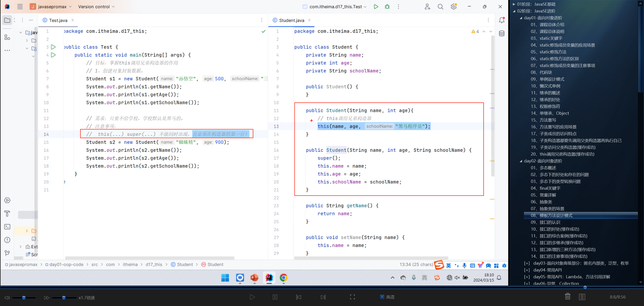644x306 pixels.
Task: Open the Search Everywhere magnifier icon
Action: (x=440, y=7)
